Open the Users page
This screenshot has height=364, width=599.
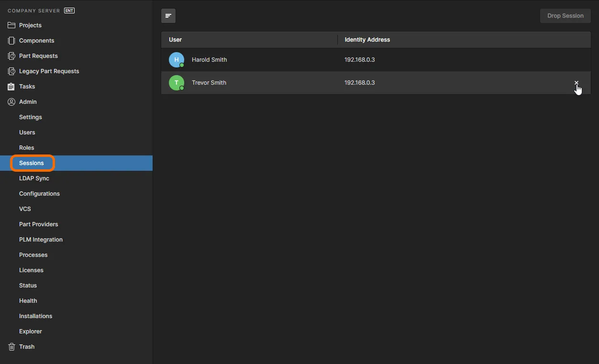27,132
